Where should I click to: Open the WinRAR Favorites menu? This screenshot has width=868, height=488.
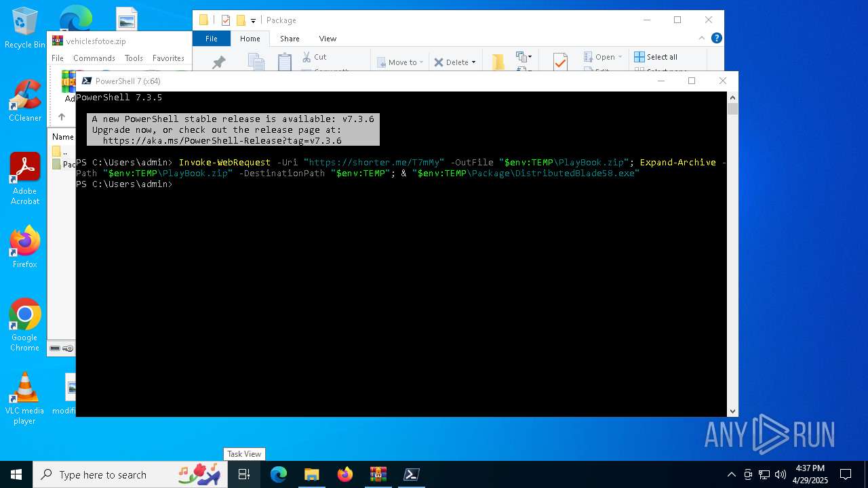click(168, 58)
